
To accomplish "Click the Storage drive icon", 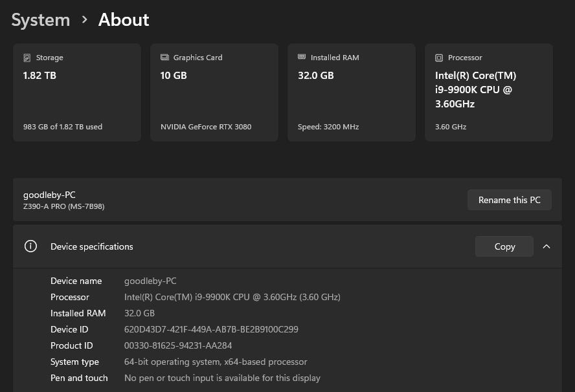I will click(x=27, y=58).
